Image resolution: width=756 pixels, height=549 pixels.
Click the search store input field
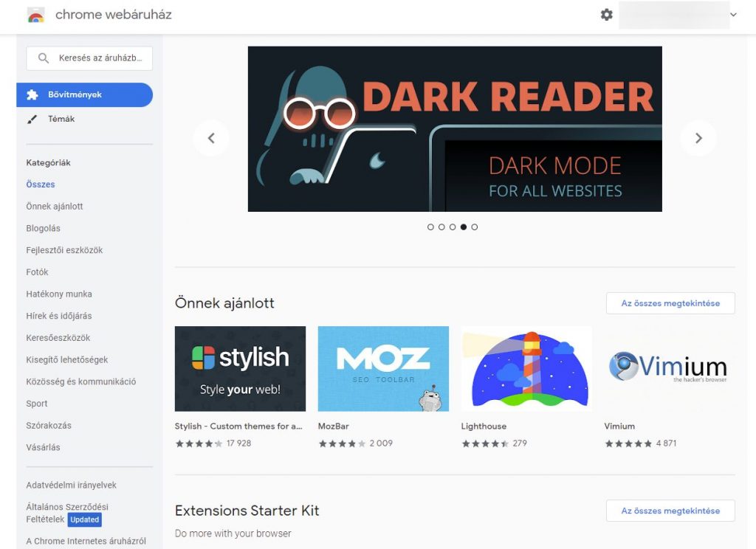[89, 58]
